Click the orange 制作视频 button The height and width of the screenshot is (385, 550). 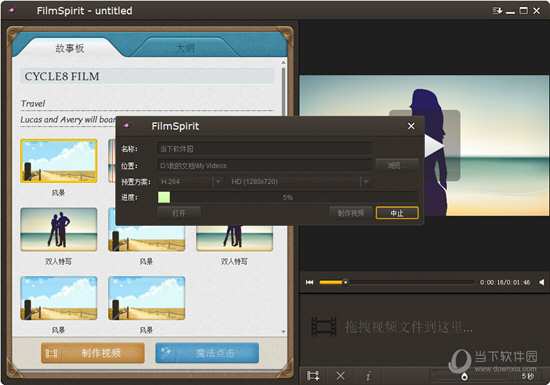click(93, 353)
